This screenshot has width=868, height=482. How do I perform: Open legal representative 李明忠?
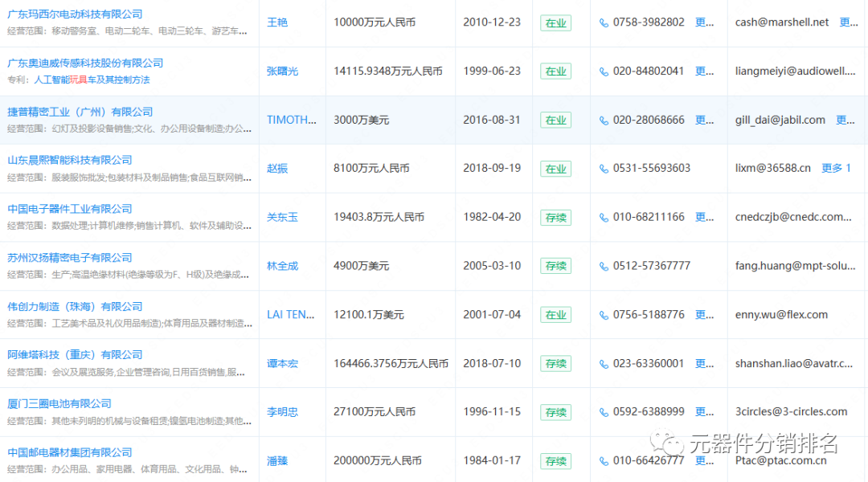pyautogui.click(x=282, y=412)
